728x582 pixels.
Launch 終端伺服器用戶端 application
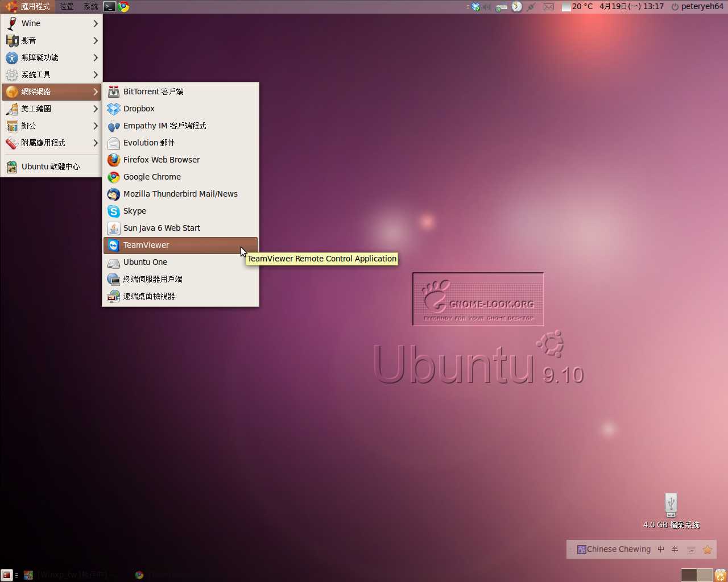tap(180, 279)
